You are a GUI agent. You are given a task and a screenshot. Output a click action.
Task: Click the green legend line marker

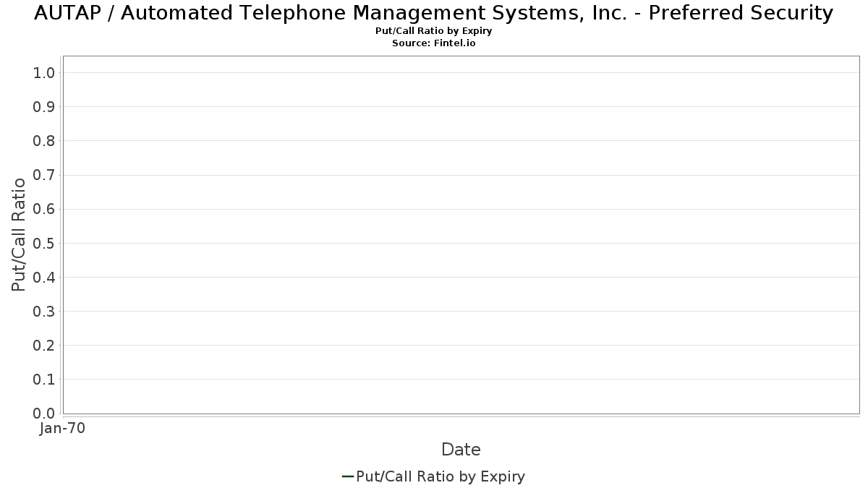(347, 476)
